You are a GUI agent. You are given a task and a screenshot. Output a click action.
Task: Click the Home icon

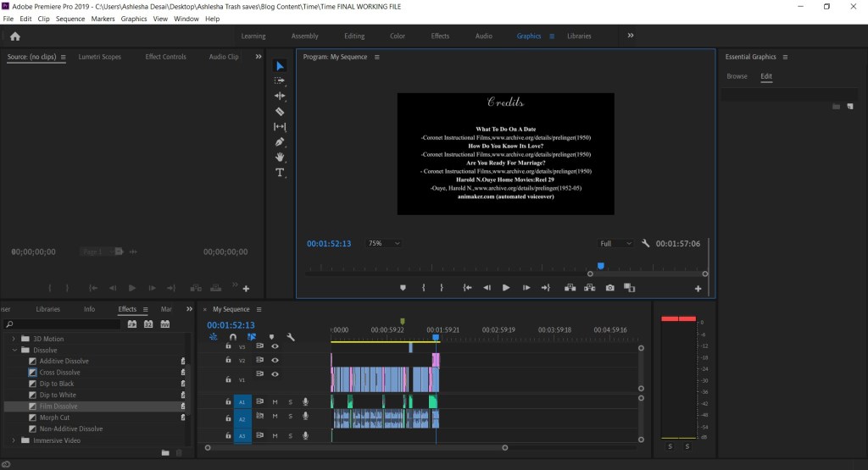(14, 36)
